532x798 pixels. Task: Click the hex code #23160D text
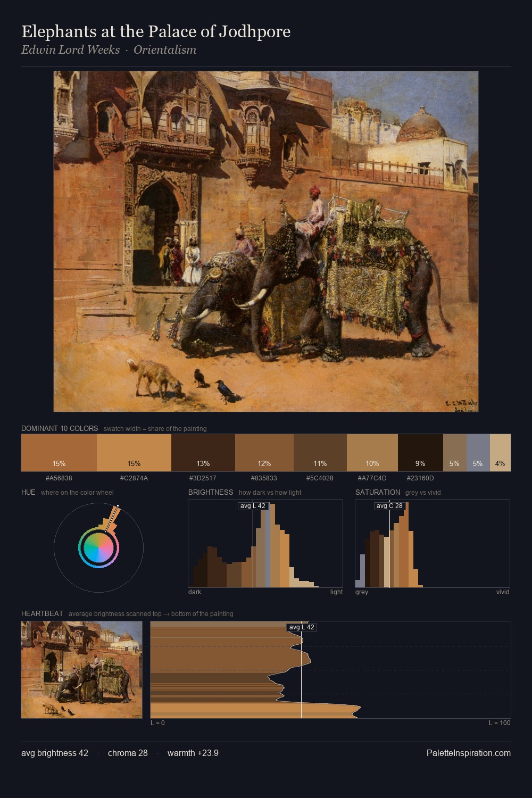pyautogui.click(x=420, y=478)
